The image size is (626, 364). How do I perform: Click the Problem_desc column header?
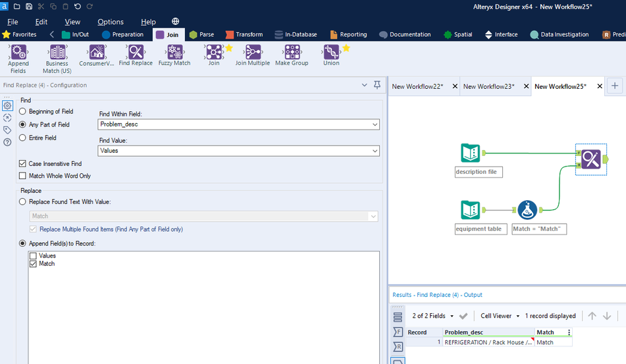coord(463,332)
